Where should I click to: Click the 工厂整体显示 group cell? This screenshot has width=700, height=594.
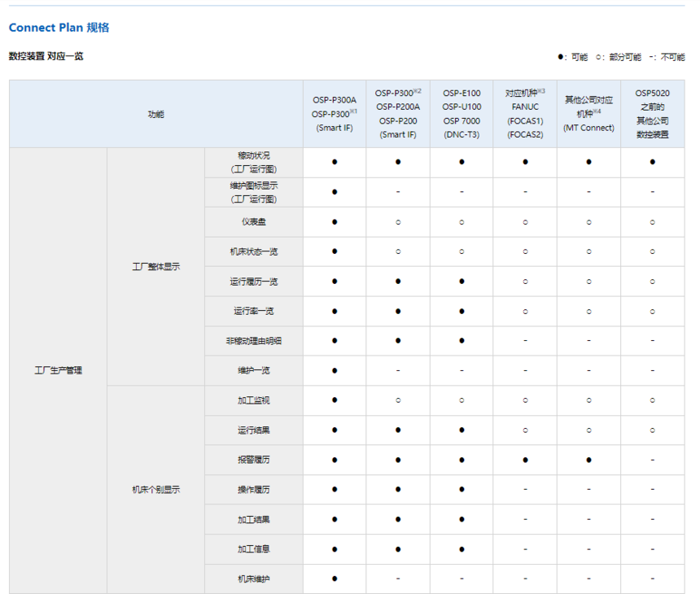click(155, 266)
